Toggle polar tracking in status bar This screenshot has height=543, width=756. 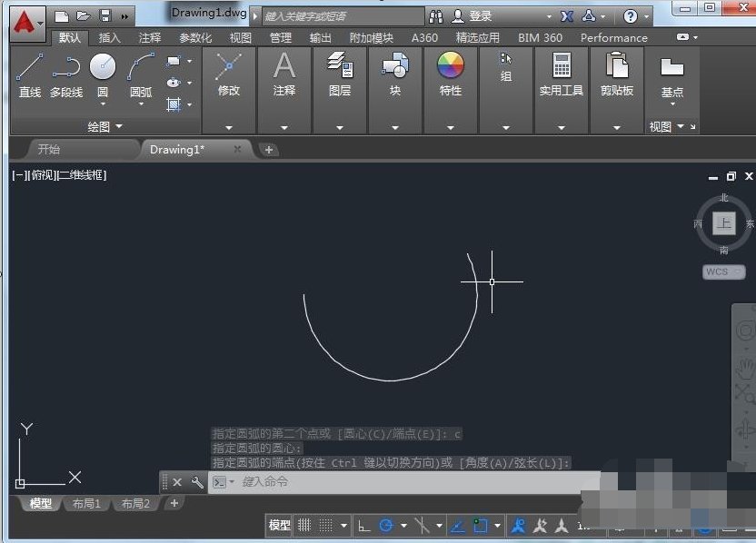pos(386,525)
